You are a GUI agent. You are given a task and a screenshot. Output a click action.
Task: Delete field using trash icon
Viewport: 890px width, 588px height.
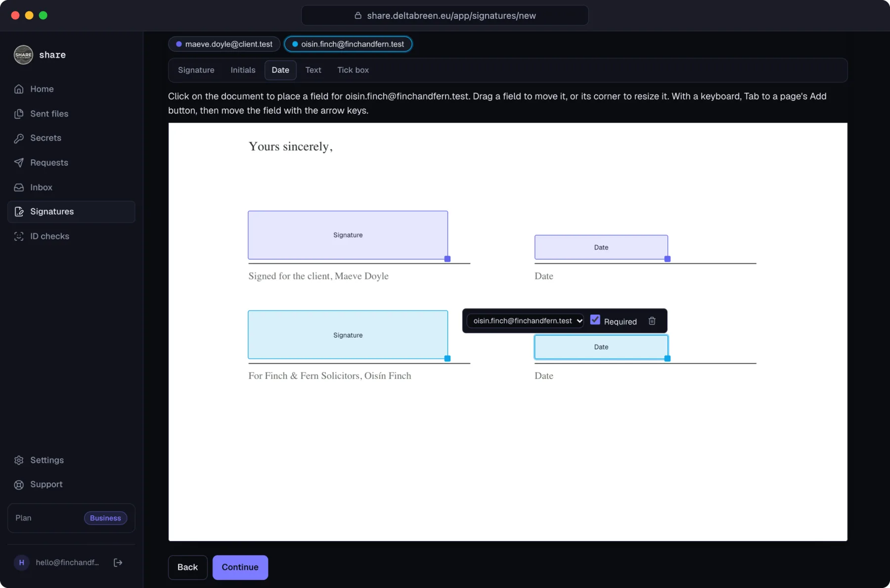click(652, 321)
